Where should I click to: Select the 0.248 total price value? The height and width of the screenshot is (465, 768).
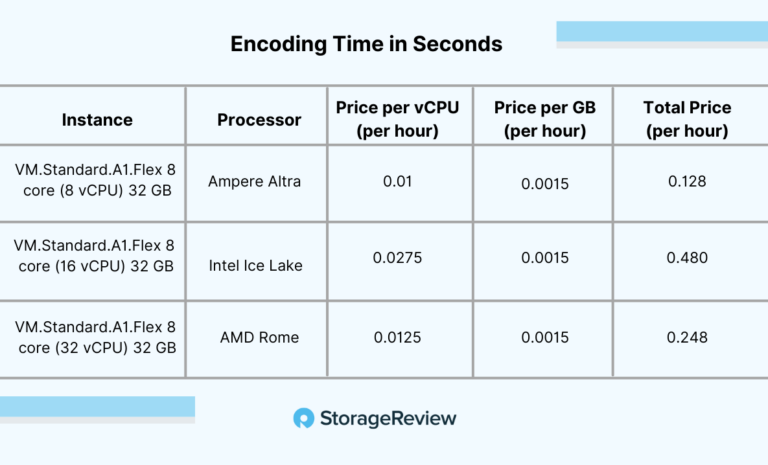coord(687,337)
